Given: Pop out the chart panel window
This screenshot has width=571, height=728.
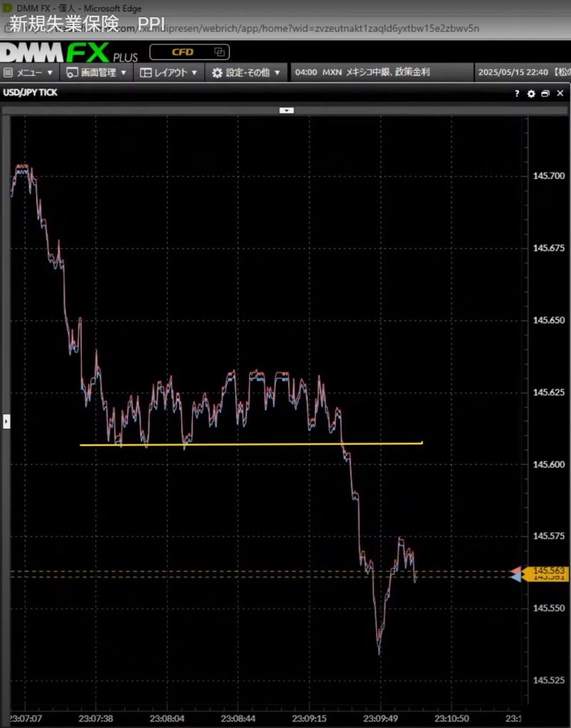Looking at the screenshot, I should point(545,94).
